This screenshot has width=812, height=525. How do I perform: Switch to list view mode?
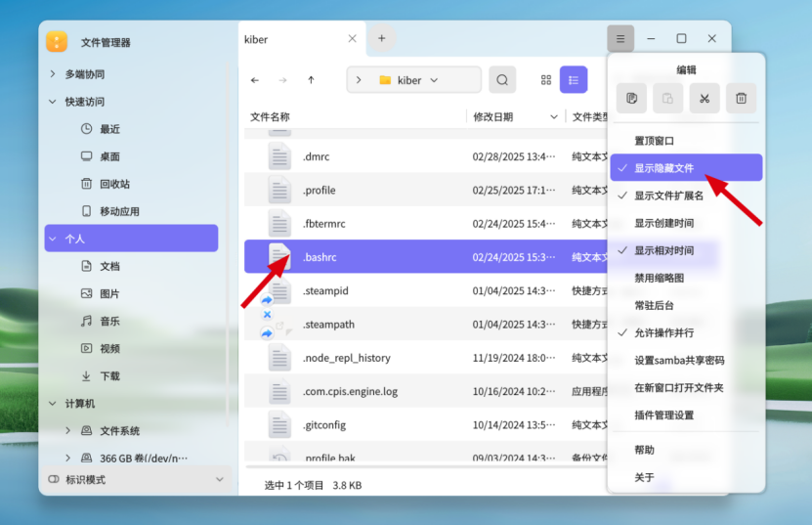[574, 80]
